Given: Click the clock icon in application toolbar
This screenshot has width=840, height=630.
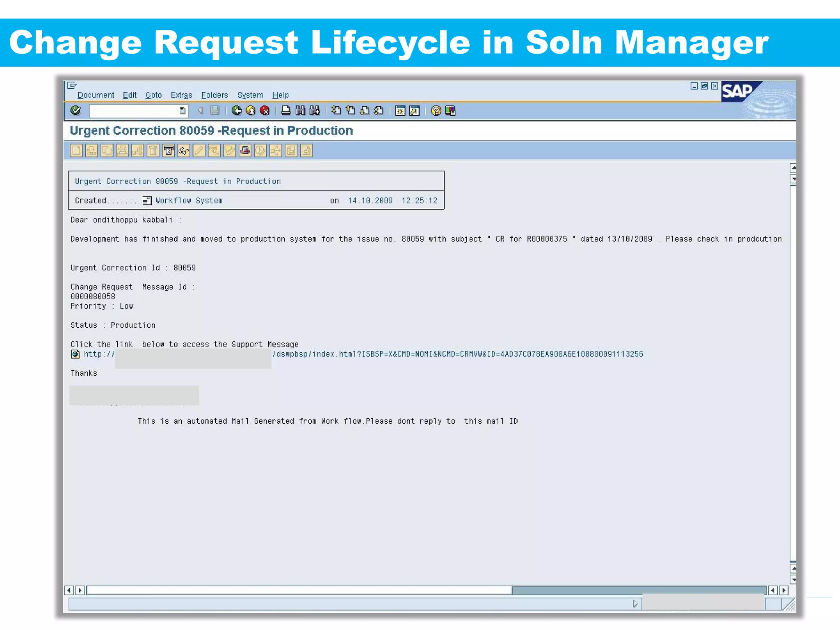Looking at the screenshot, I should tap(260, 151).
